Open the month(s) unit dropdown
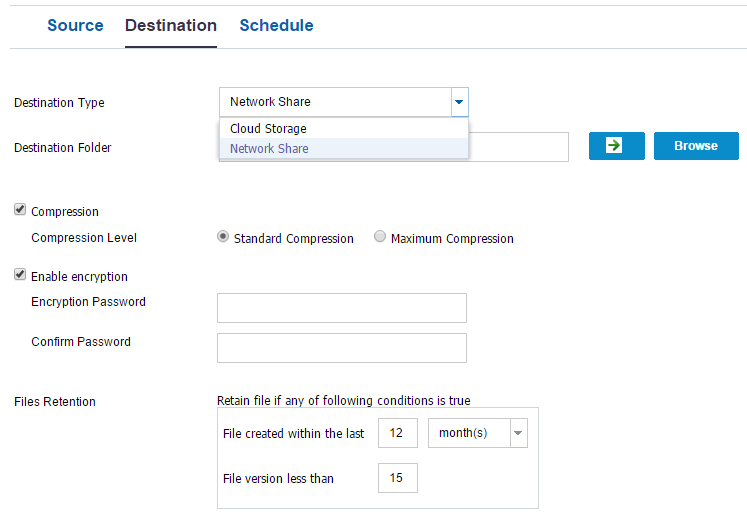The image size is (747, 521). (468, 433)
